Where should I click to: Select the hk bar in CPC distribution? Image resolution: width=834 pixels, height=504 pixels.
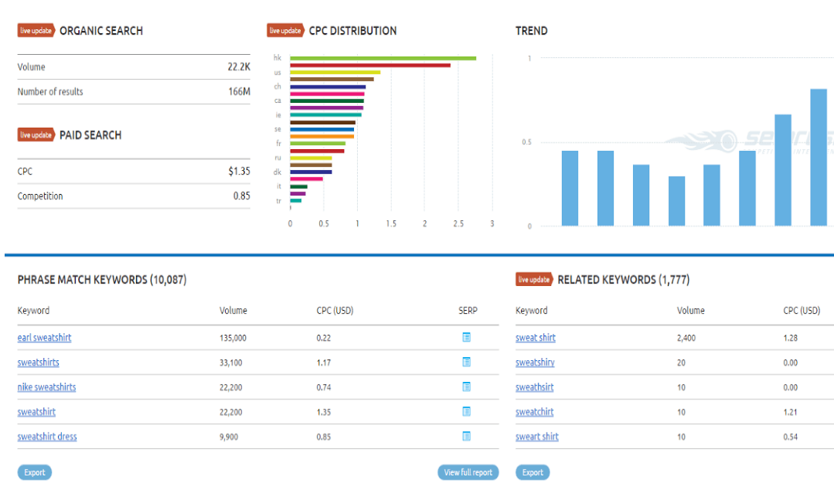click(x=383, y=58)
